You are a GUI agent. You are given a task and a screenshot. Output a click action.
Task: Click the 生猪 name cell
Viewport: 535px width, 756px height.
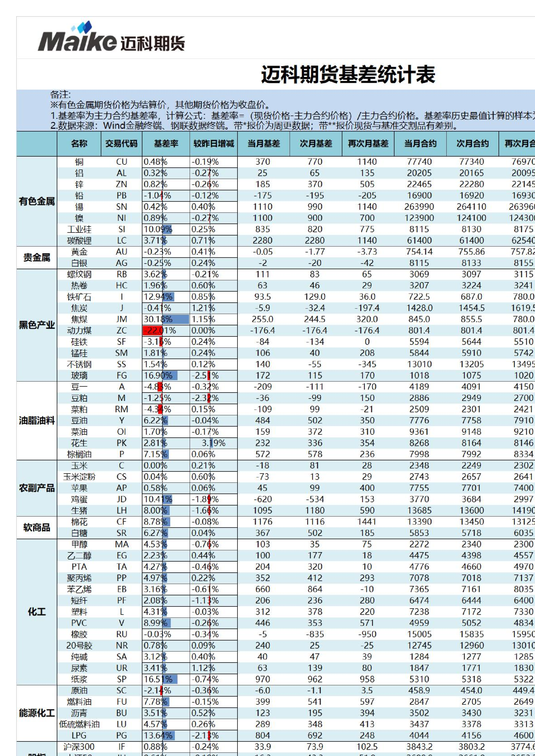click(x=79, y=511)
